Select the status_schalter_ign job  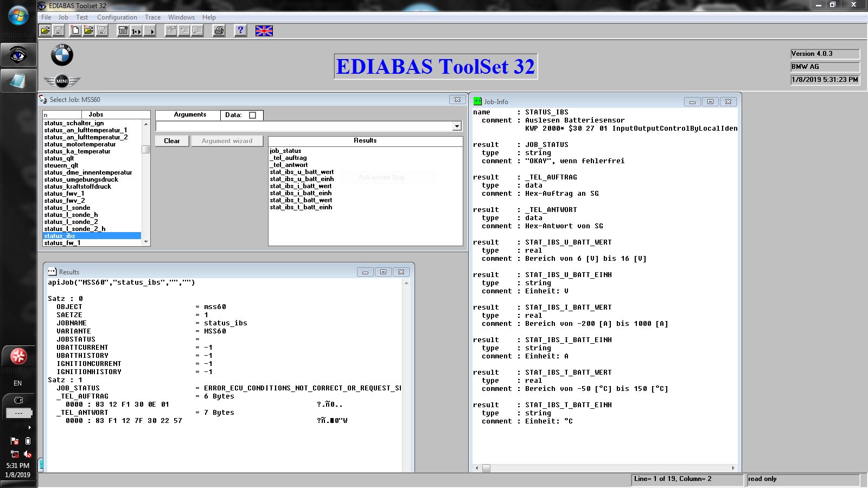(92, 123)
